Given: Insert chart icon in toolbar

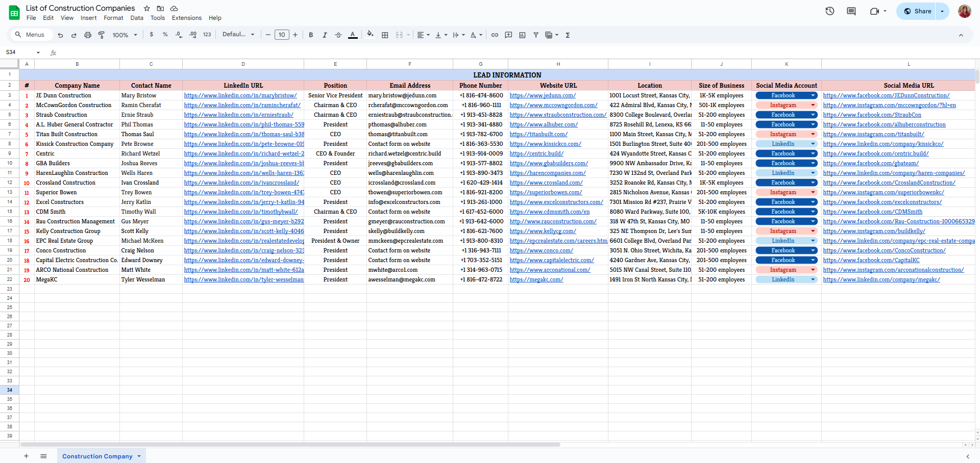Looking at the screenshot, I should [522, 35].
